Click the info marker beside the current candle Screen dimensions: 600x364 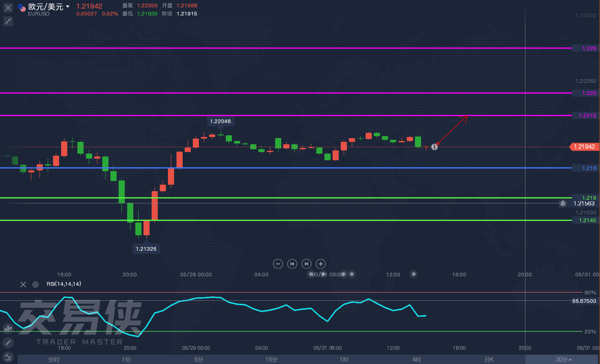(x=435, y=147)
